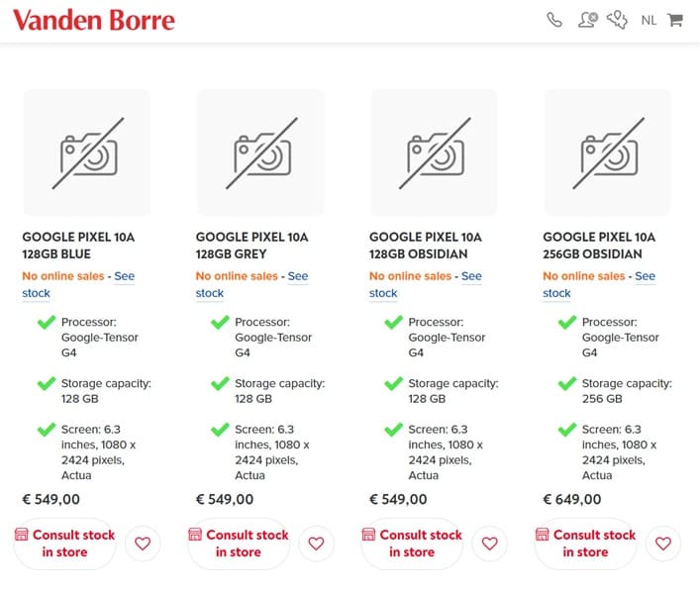Add Pixel 10A 128GB Blue to wishlist
Image resolution: width=700 pixels, height=594 pixels.
pyautogui.click(x=143, y=544)
